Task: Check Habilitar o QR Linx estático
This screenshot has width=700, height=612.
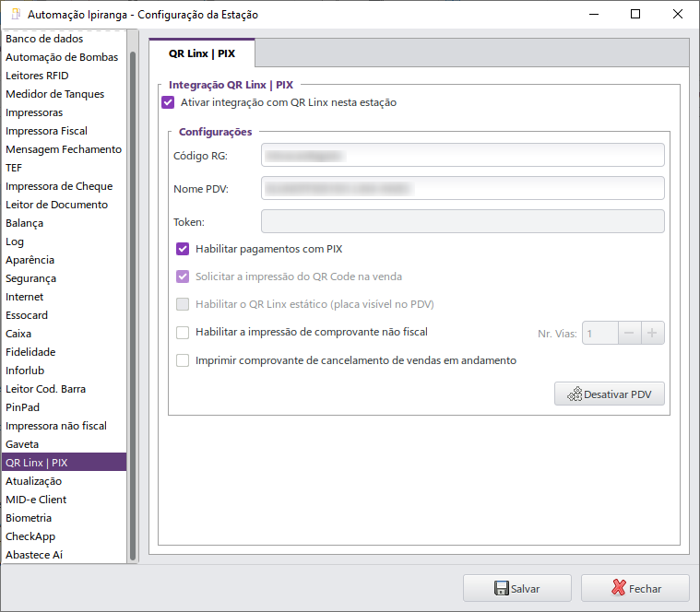Action: (x=183, y=304)
